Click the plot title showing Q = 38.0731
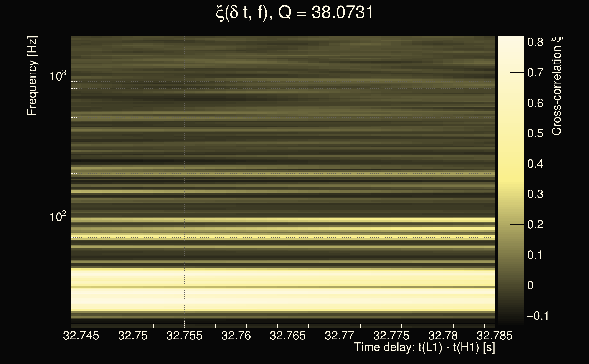The image size is (589, 364). [294, 13]
